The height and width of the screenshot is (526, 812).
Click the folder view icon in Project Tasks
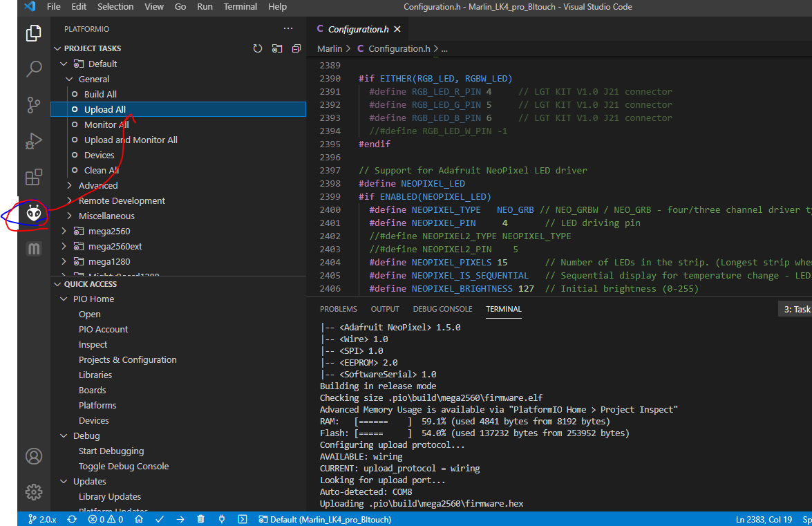(x=277, y=48)
